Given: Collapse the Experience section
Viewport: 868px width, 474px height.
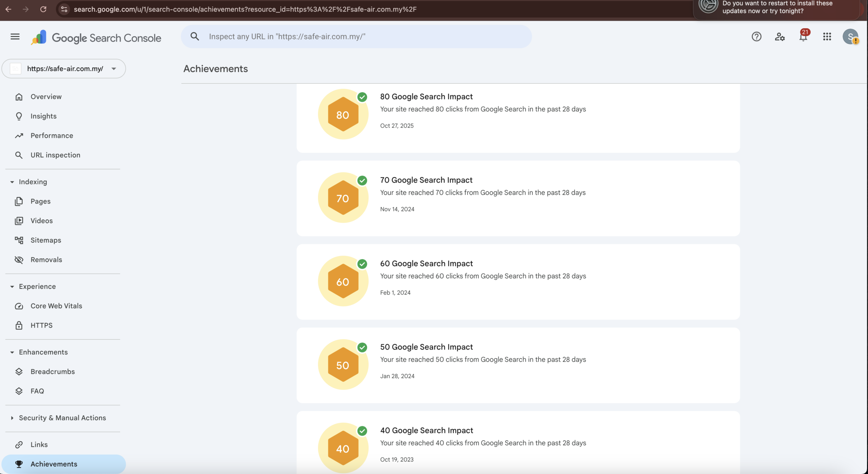Looking at the screenshot, I should [x=12, y=286].
